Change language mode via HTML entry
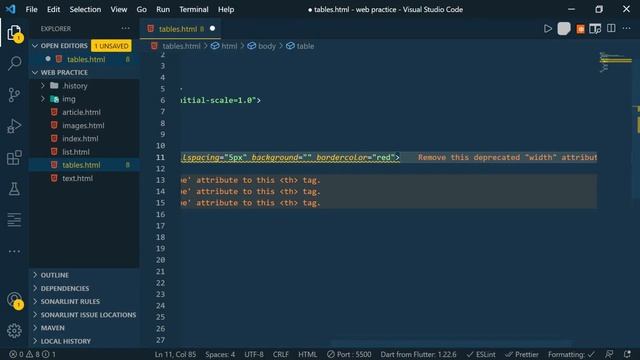 pos(307,354)
